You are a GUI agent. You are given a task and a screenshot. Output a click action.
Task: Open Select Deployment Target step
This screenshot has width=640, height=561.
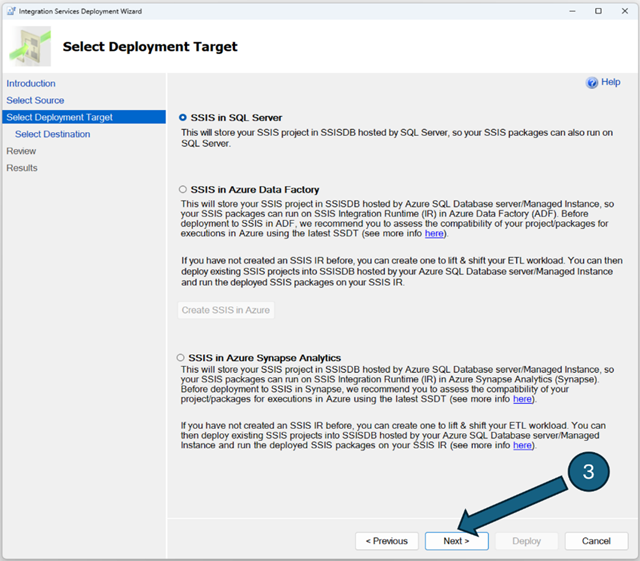pyautogui.click(x=84, y=117)
